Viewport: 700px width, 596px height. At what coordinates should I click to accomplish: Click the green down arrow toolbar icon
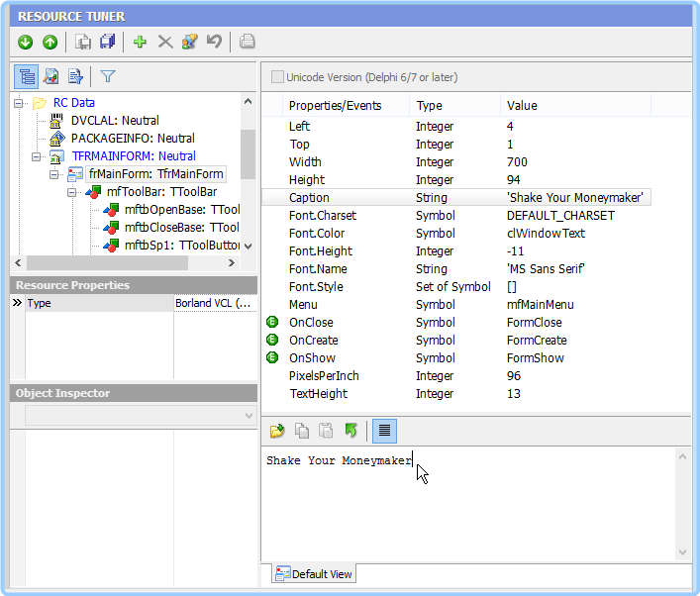[x=26, y=42]
